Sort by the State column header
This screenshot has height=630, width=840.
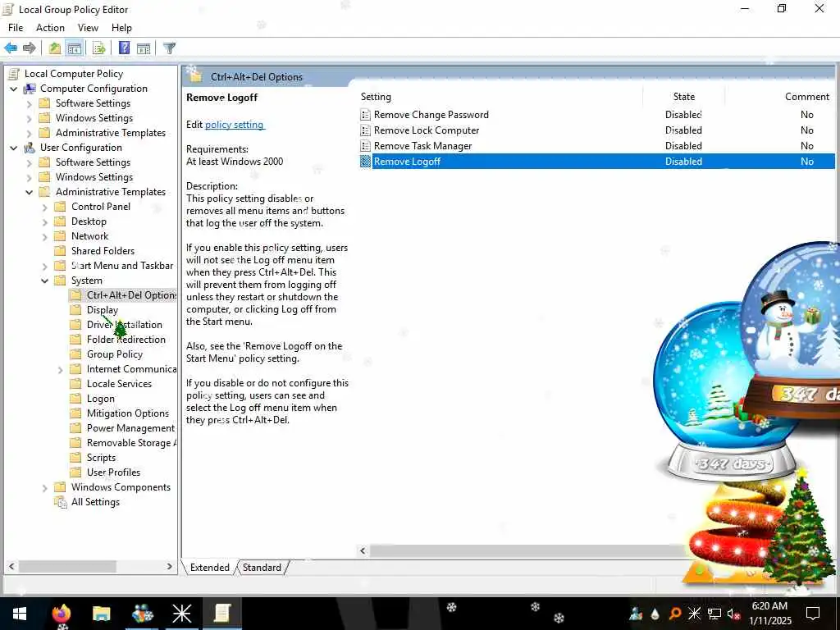(684, 97)
